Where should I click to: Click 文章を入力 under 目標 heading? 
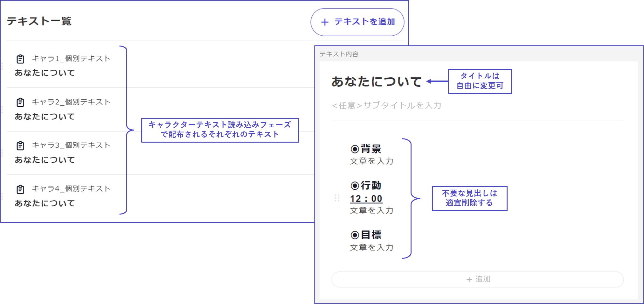point(371,247)
